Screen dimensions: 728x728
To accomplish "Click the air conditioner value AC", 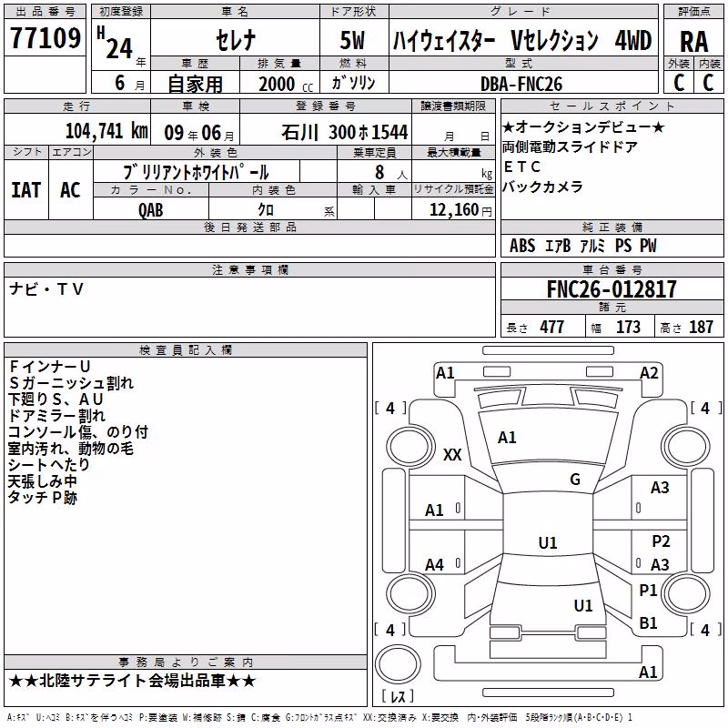I will coord(71,190).
